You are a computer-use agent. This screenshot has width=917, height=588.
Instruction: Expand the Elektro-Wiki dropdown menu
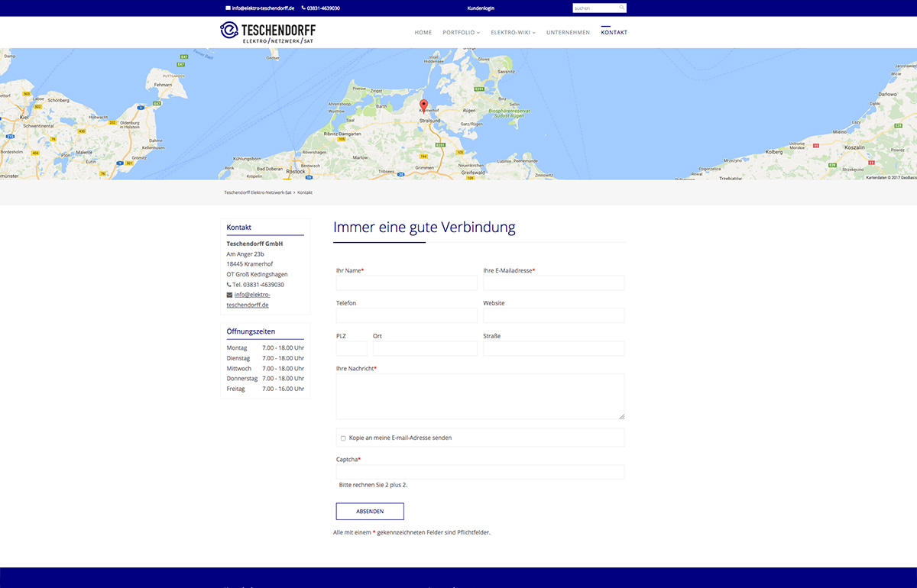pos(513,33)
